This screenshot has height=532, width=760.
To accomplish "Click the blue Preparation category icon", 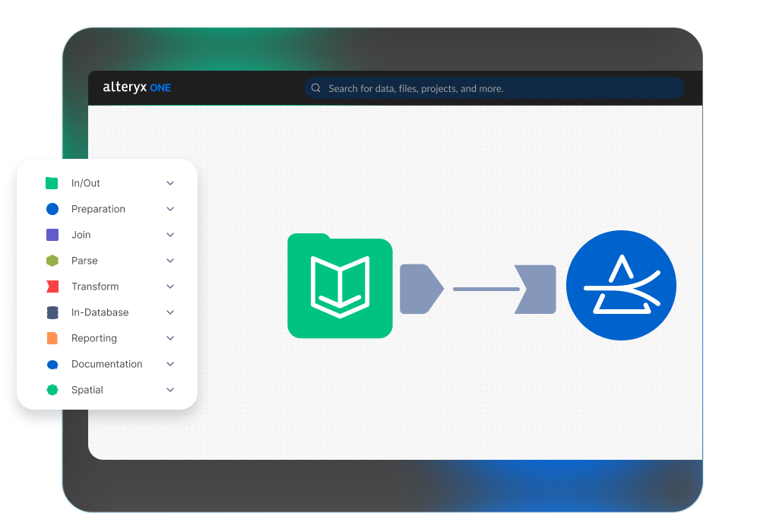I will pyautogui.click(x=51, y=208).
